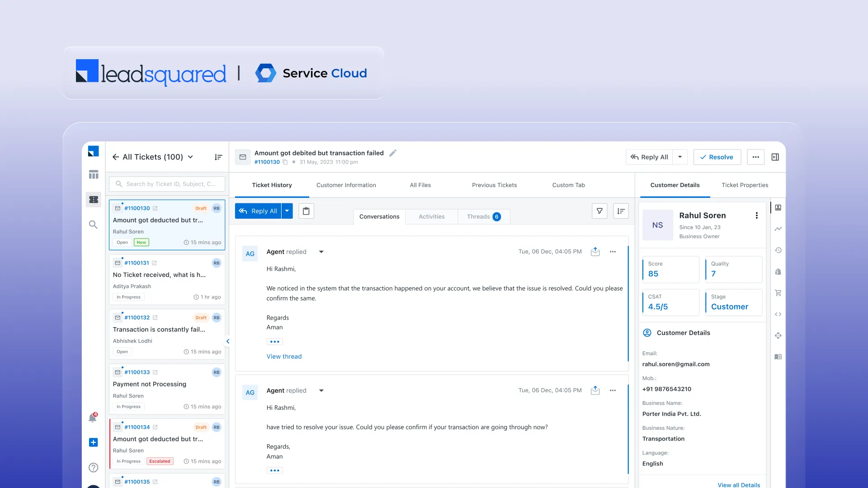The height and width of the screenshot is (488, 868).
Task: Open the header more options ellipsis
Action: pyautogui.click(x=755, y=157)
